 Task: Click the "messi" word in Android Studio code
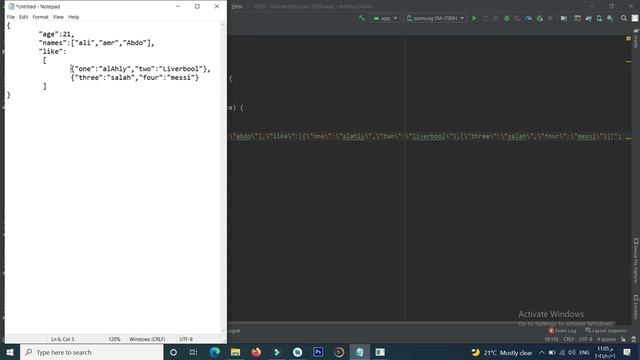click(x=586, y=136)
